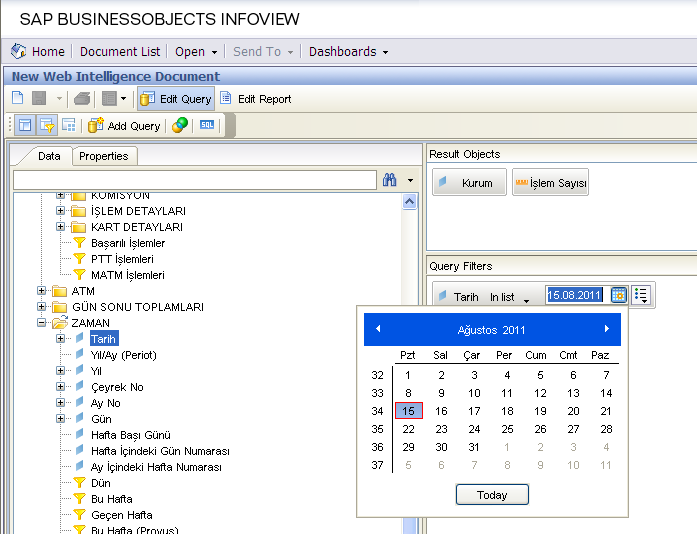Create a new document with the blank page icon

pos(18,98)
